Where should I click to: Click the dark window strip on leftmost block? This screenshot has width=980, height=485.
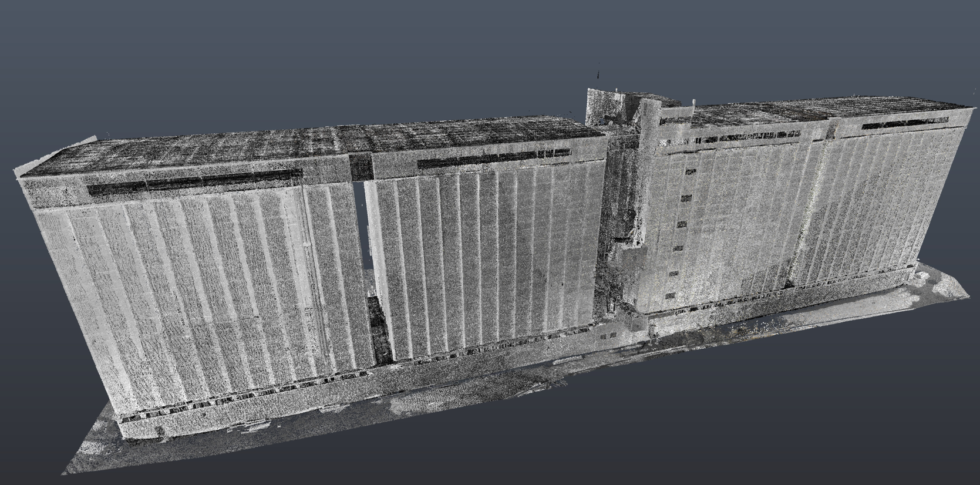(196, 183)
